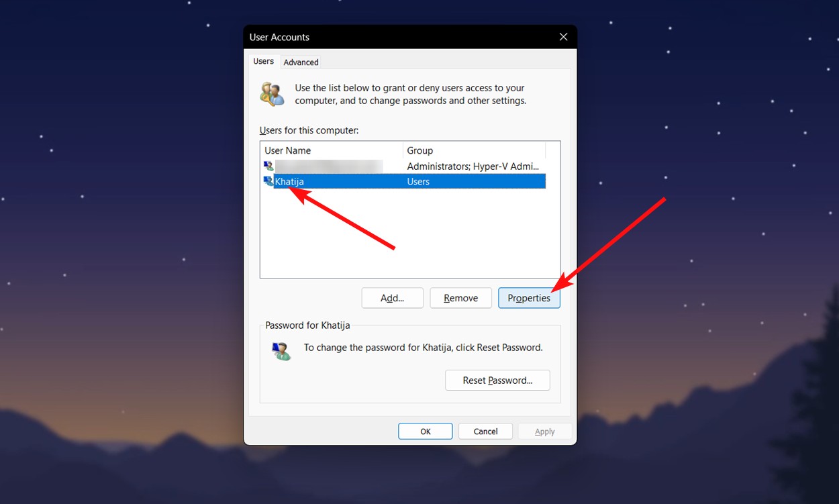The width and height of the screenshot is (839, 504).
Task: Remove the selected Khatija account
Action: coord(460,298)
